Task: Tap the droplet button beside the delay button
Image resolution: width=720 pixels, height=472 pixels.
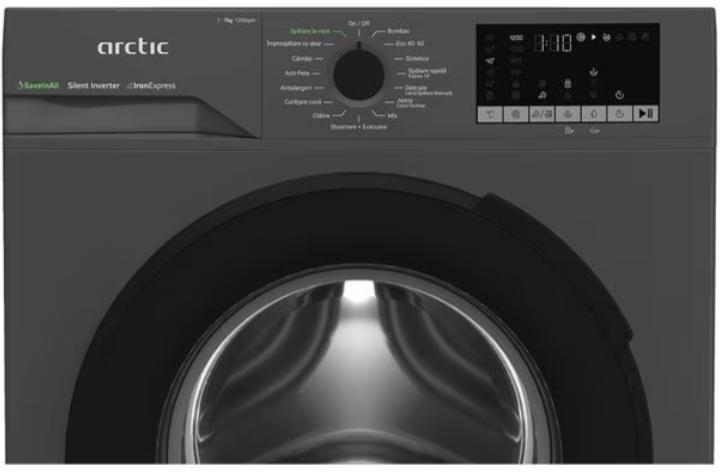Action: pos(594,114)
